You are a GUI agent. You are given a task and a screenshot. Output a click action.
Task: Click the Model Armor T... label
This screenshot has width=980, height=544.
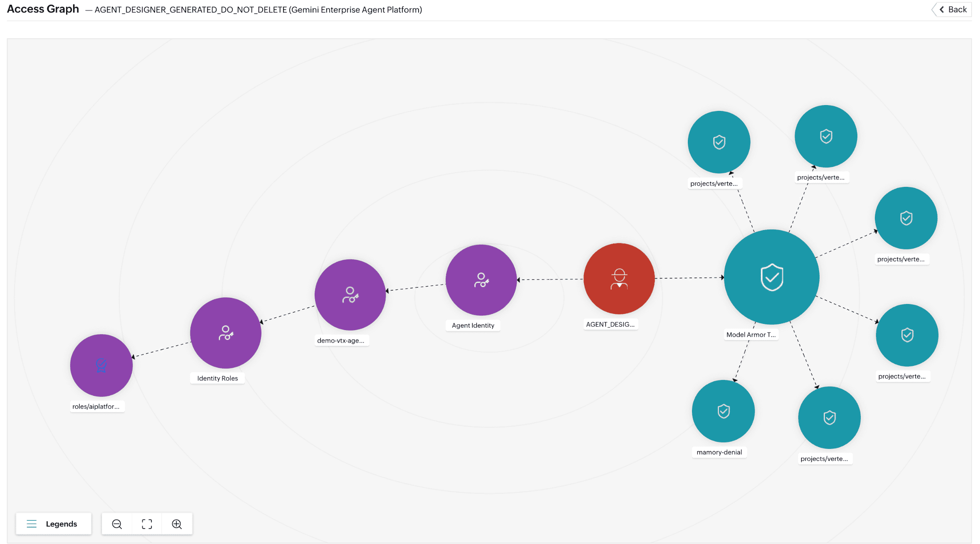point(751,335)
